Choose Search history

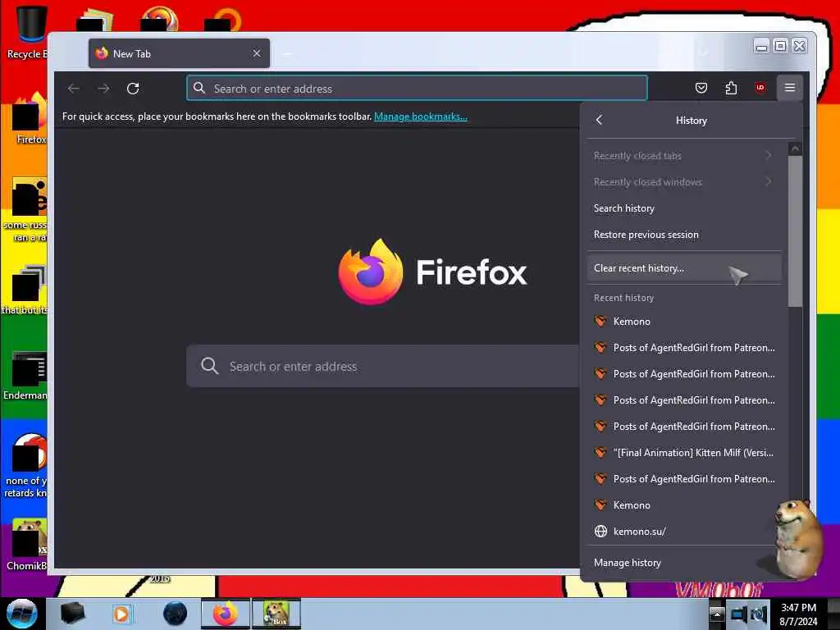click(x=683, y=208)
